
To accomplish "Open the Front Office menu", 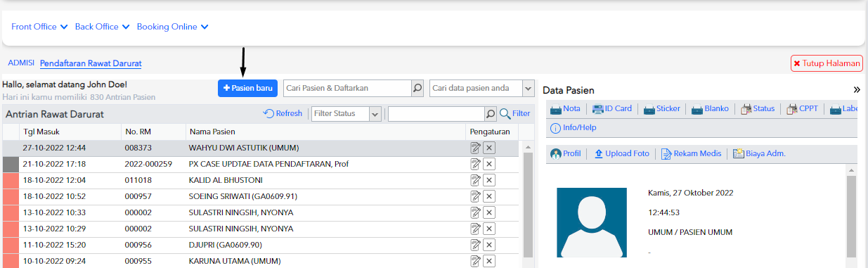I will [x=39, y=27].
